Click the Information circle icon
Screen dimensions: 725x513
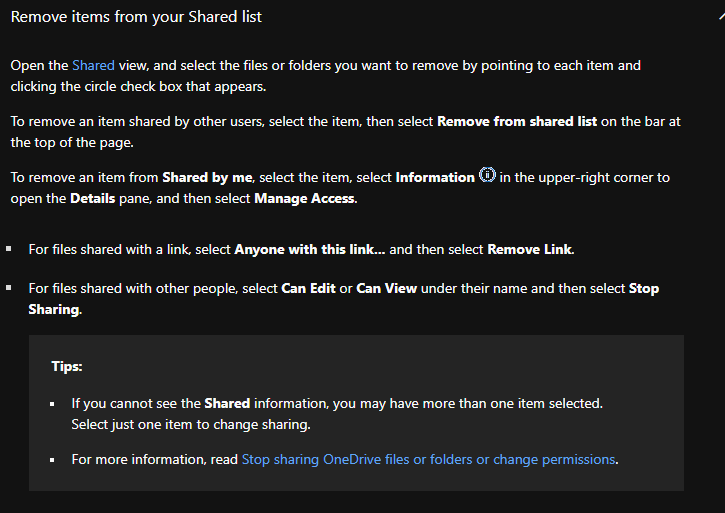(x=487, y=175)
